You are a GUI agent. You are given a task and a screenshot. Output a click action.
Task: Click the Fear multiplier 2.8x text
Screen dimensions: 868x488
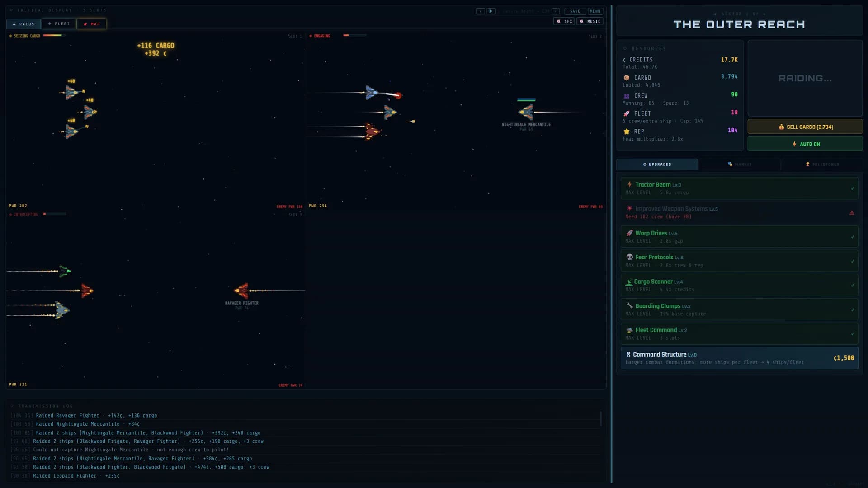tap(653, 139)
